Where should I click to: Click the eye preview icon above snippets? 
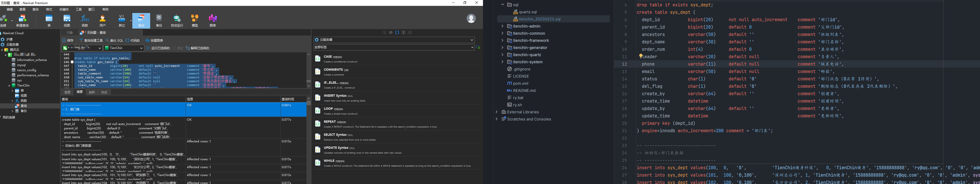pyautogui.click(x=391, y=33)
